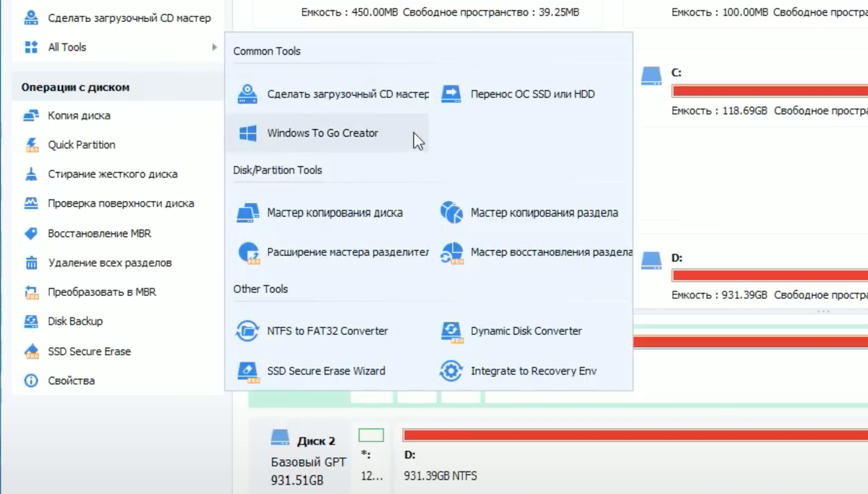Open NTFS to FAT32 Converter entry
The image size is (868, 494).
tap(327, 331)
